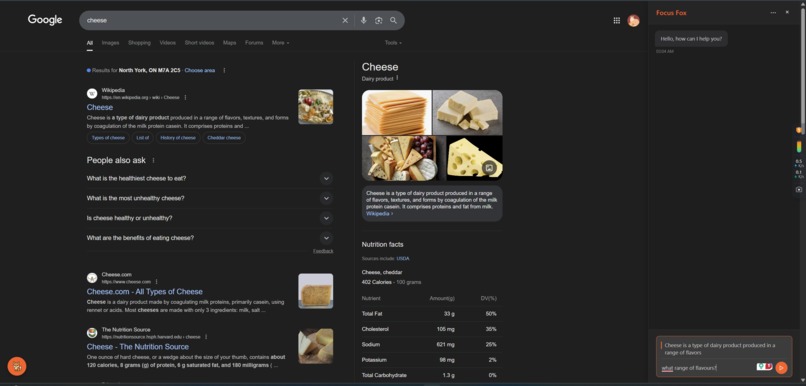Click the page vertical scrollbar thumb

[x=803, y=72]
